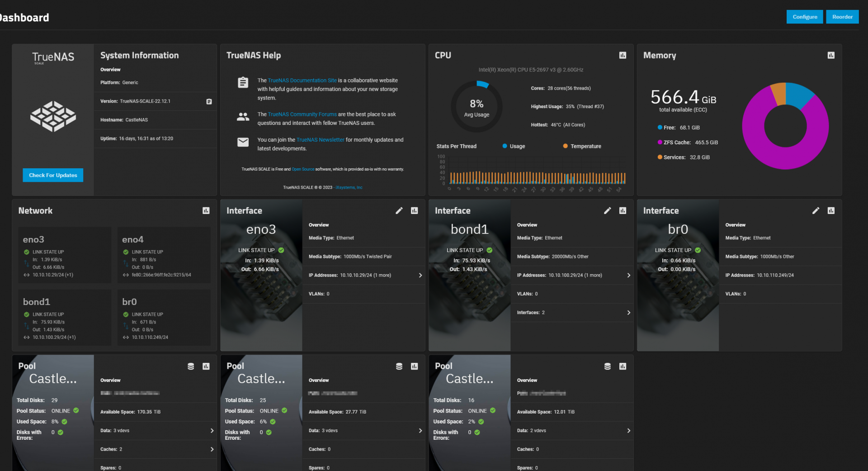Open reports icon on 16-disk pool card
The height and width of the screenshot is (471, 868).
pos(623,366)
